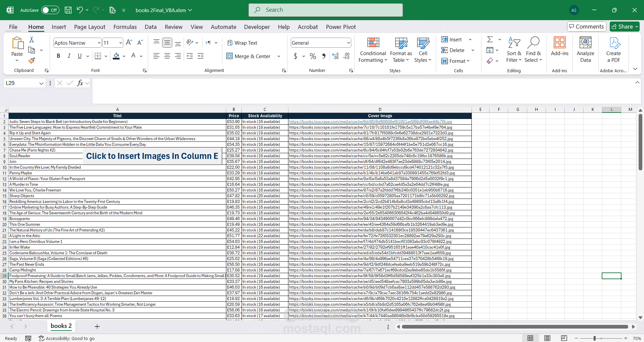
Task: Expand the Name Box dropdown arrow
Action: pos(41,83)
